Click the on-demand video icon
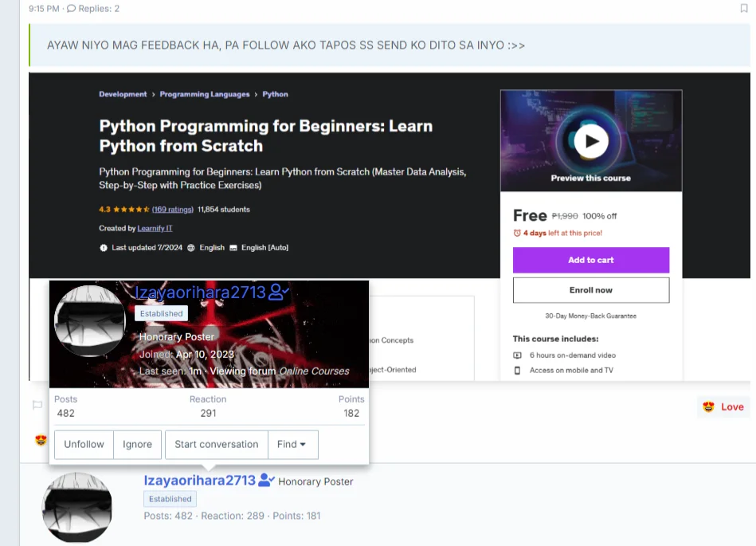This screenshot has width=756, height=546. click(x=517, y=355)
